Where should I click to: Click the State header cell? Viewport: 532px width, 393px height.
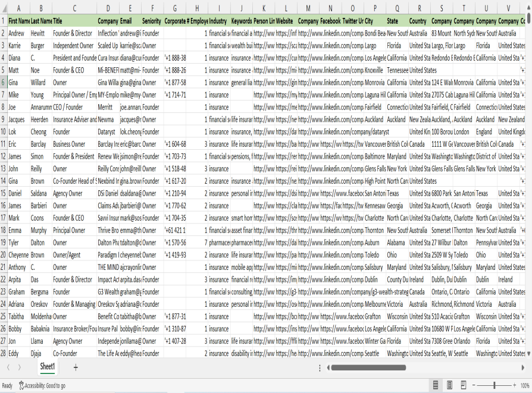click(x=398, y=21)
